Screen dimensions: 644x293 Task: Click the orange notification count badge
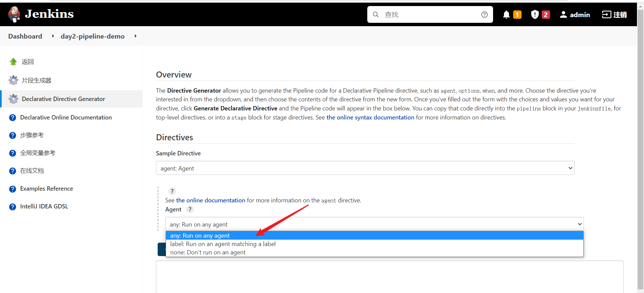pyautogui.click(x=517, y=15)
